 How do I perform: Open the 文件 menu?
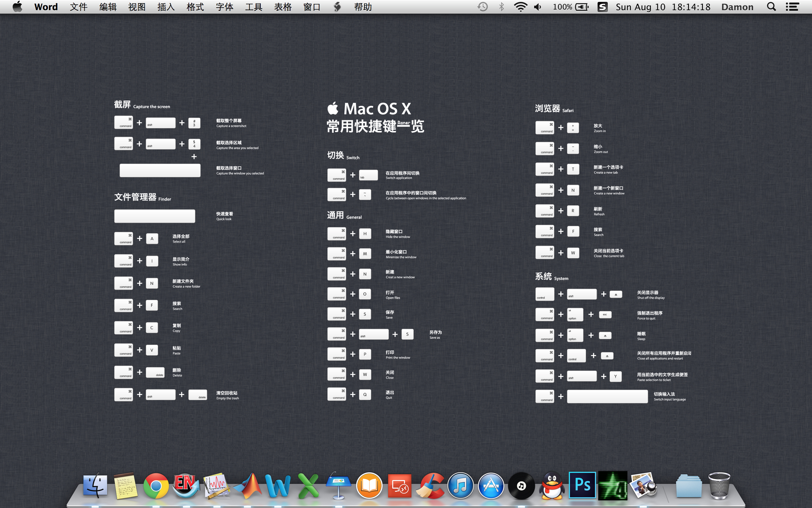79,7
